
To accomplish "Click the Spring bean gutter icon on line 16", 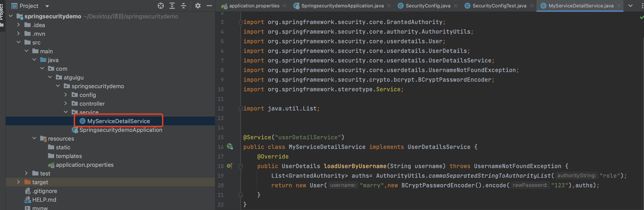I will click(230, 146).
